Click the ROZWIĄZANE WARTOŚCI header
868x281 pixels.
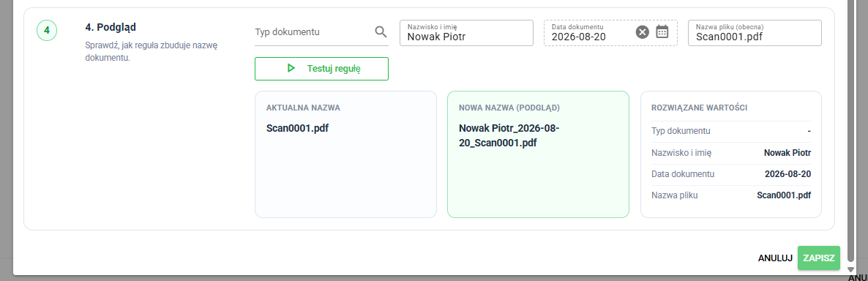click(x=700, y=108)
